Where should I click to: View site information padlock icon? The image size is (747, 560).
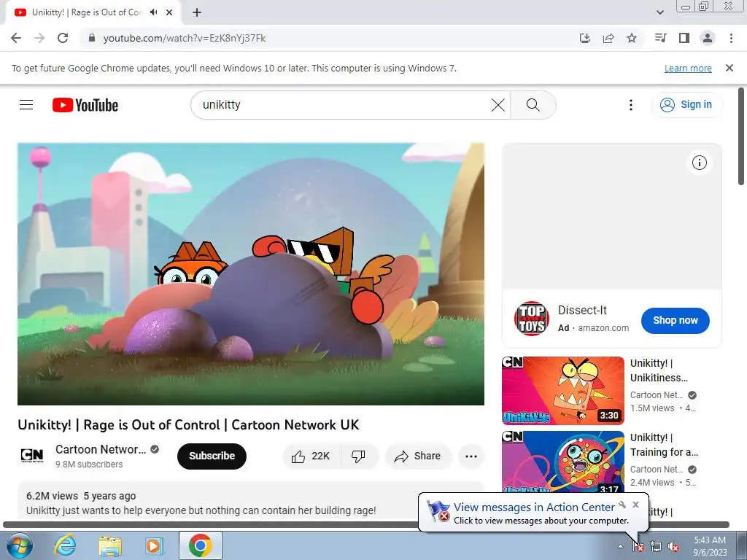coord(92,38)
